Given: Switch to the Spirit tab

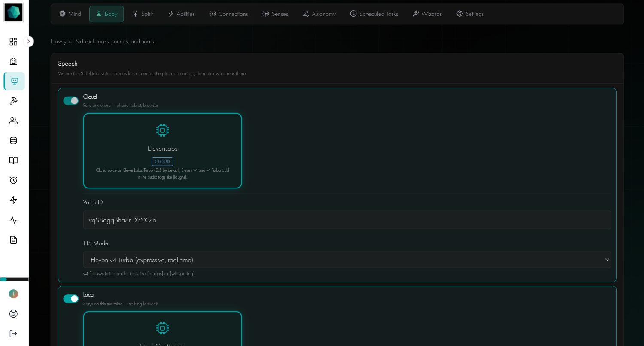Looking at the screenshot, I should click(x=143, y=14).
